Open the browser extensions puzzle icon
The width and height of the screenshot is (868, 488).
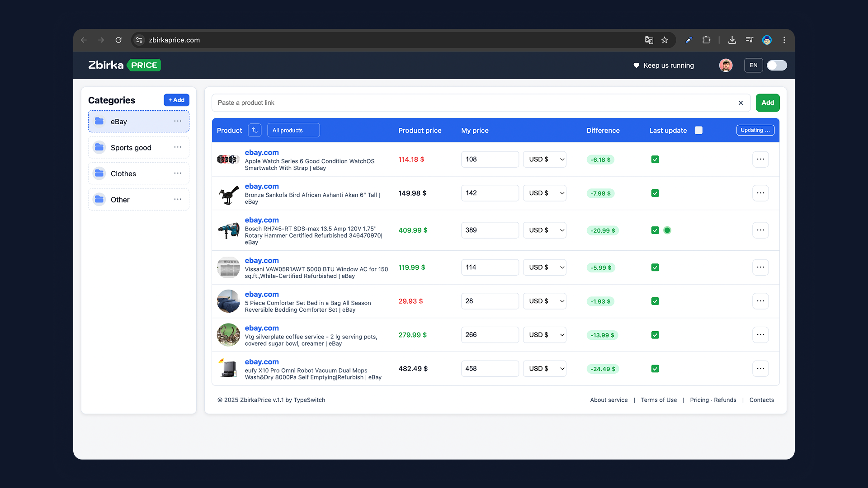tap(706, 40)
